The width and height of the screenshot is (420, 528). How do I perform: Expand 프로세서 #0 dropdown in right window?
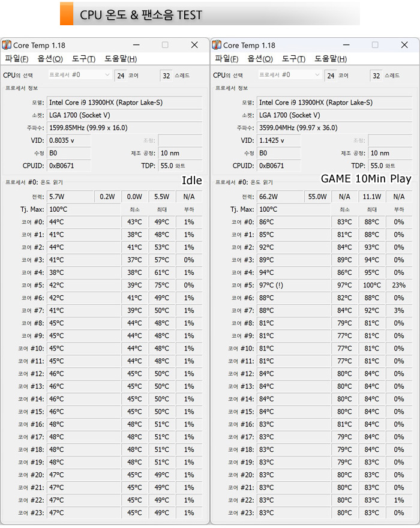[317, 75]
